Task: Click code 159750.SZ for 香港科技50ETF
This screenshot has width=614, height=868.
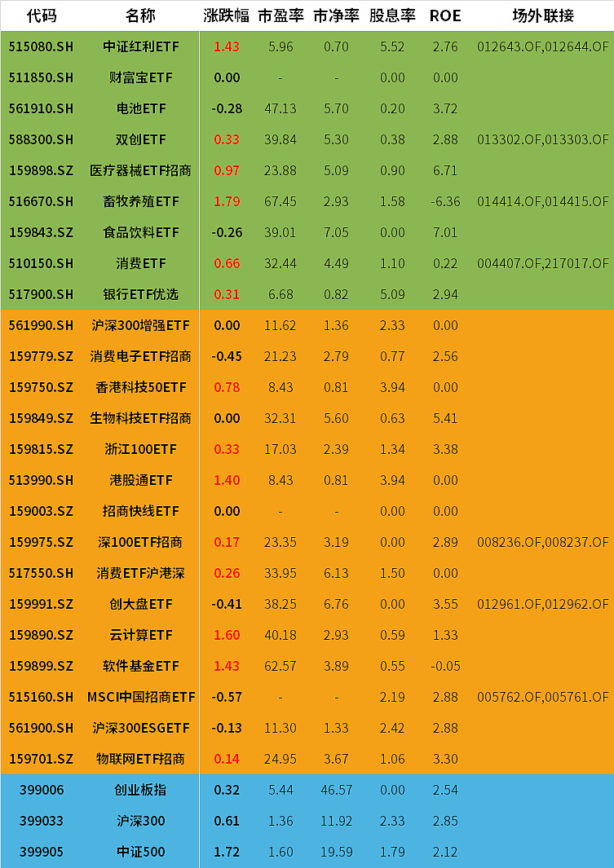Action: (41, 387)
